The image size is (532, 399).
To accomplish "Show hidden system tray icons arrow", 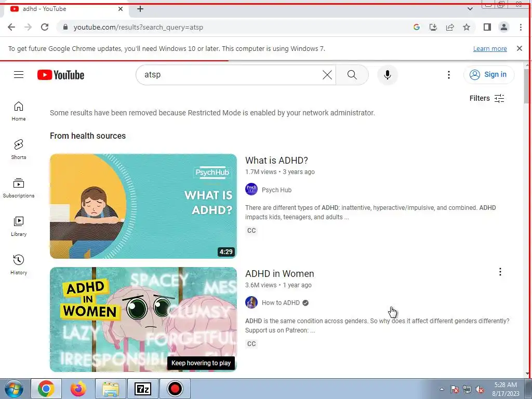I will (442, 390).
